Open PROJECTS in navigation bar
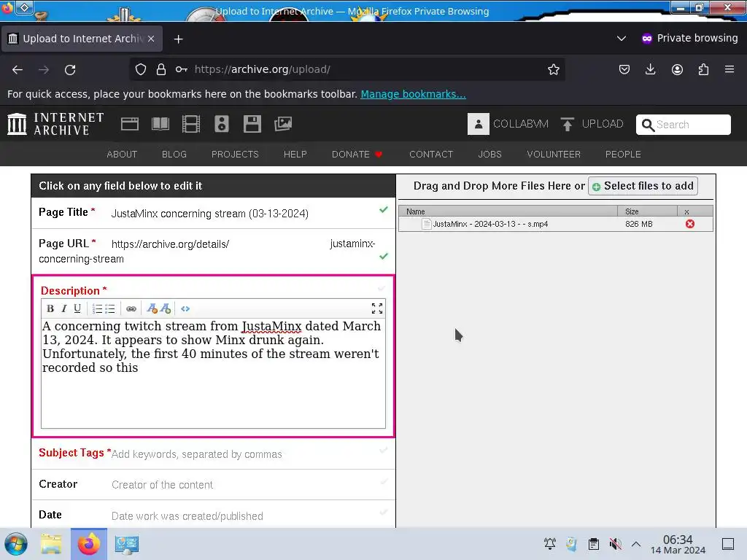This screenshot has height=560, width=747. coord(235,155)
